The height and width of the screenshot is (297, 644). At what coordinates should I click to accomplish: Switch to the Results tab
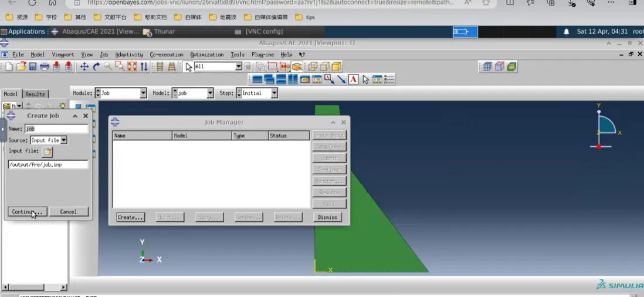(x=35, y=94)
